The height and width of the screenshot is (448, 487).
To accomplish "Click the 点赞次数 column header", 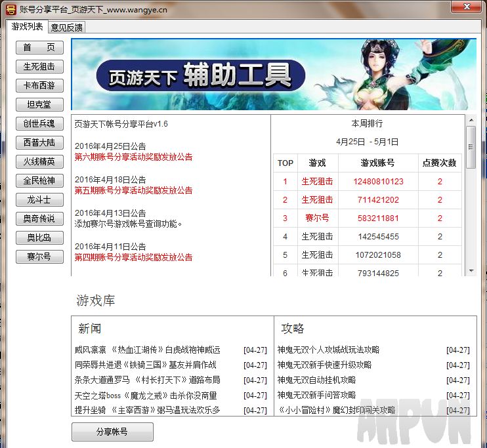I will click(440, 163).
